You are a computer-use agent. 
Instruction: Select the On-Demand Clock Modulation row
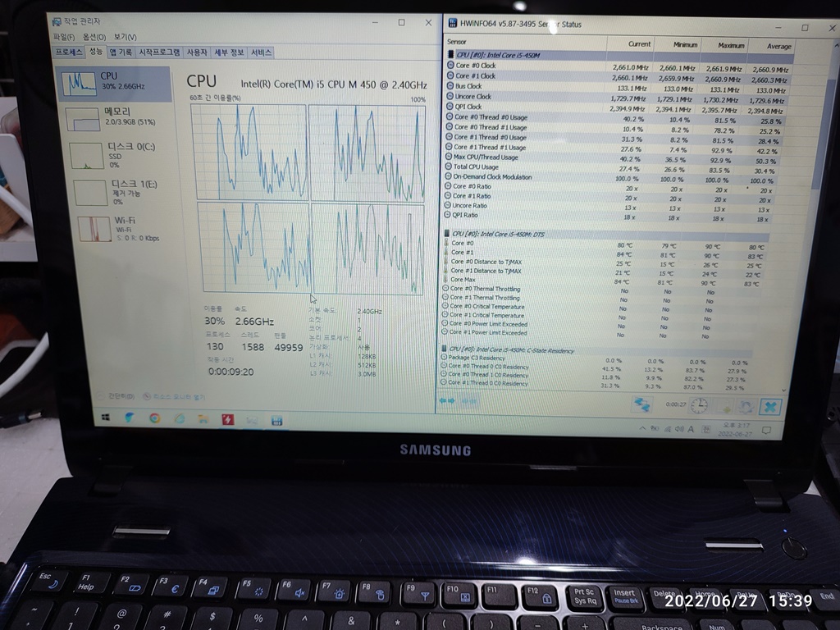pyautogui.click(x=610, y=178)
